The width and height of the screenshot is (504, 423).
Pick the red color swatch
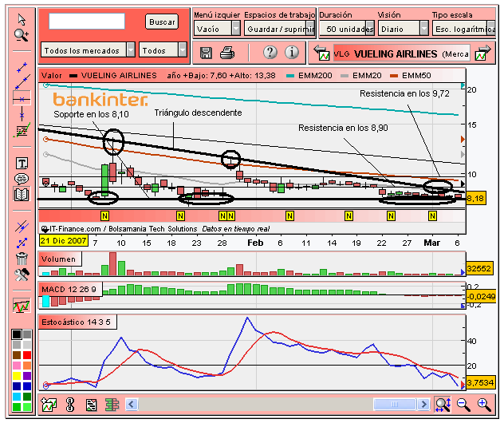click(27, 355)
